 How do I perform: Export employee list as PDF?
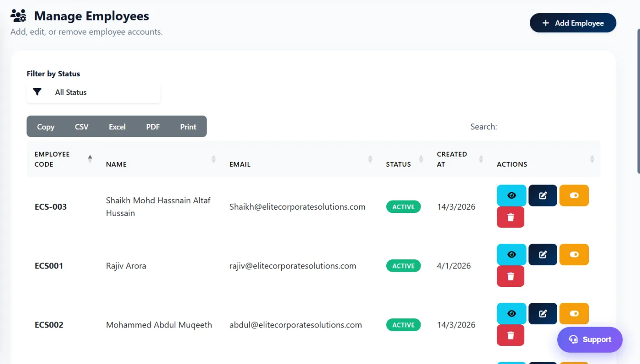[x=153, y=127]
